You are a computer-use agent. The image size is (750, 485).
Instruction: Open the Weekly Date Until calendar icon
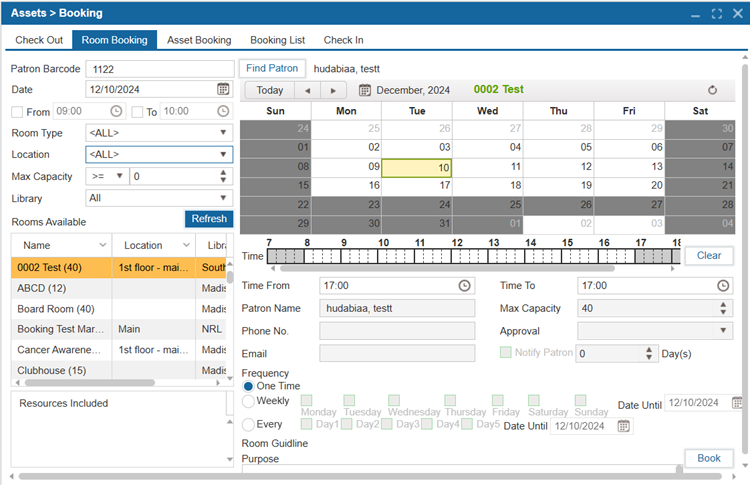[x=737, y=403]
